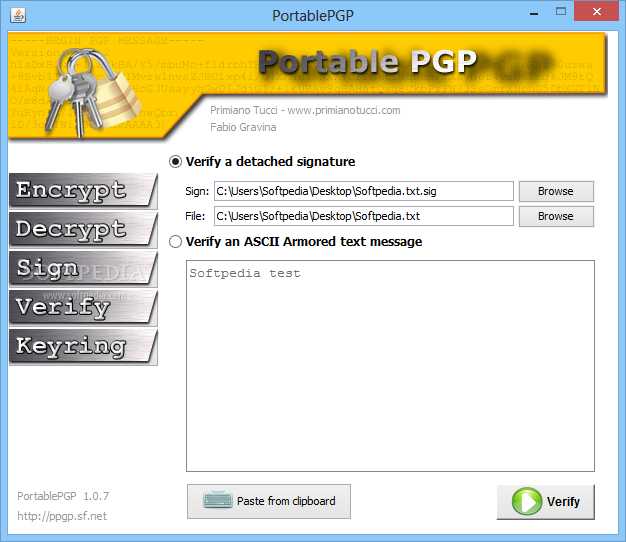Click the green play Verify button
Viewport: 626px width, 542px height.
(x=545, y=502)
